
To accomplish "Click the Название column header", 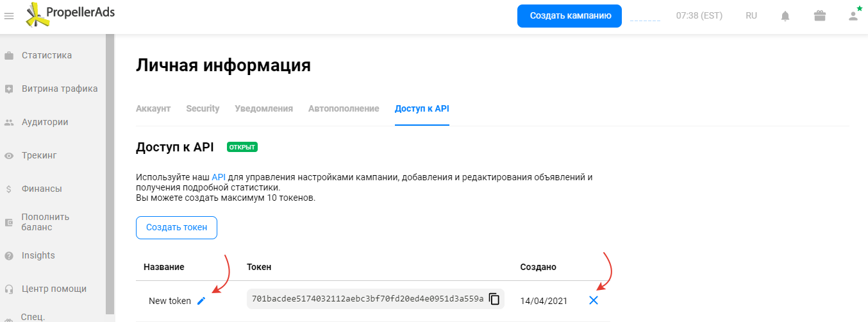I will (164, 267).
